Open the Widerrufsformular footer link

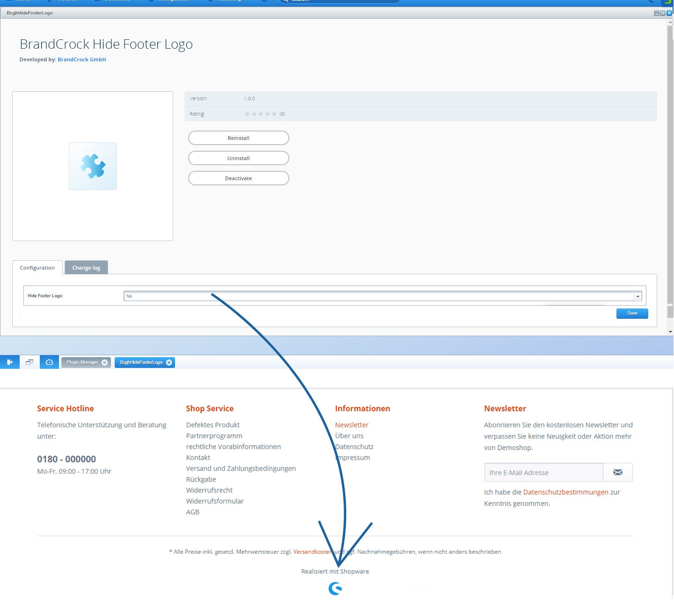coord(215,501)
